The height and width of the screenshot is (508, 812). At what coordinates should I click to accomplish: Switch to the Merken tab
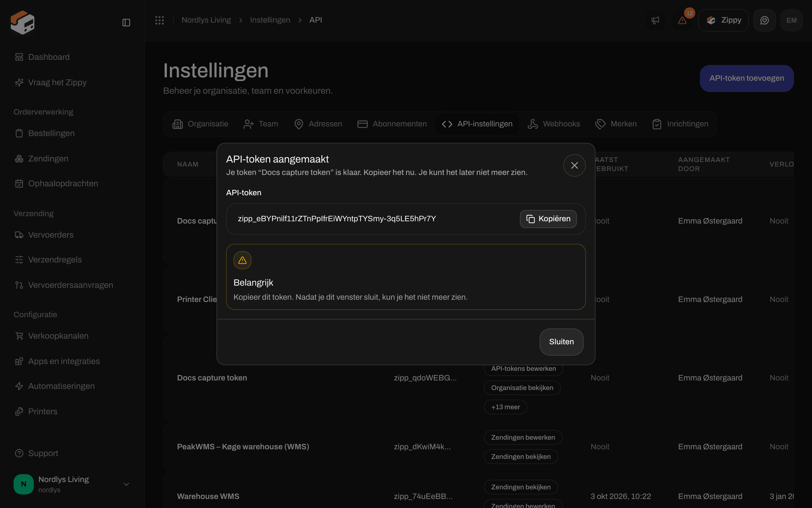[616, 124]
